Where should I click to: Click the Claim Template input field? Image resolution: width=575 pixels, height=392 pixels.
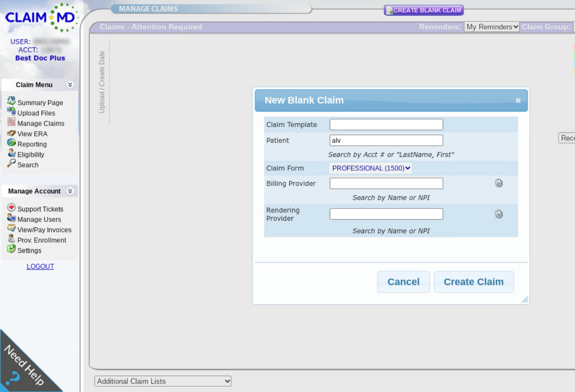(386, 124)
